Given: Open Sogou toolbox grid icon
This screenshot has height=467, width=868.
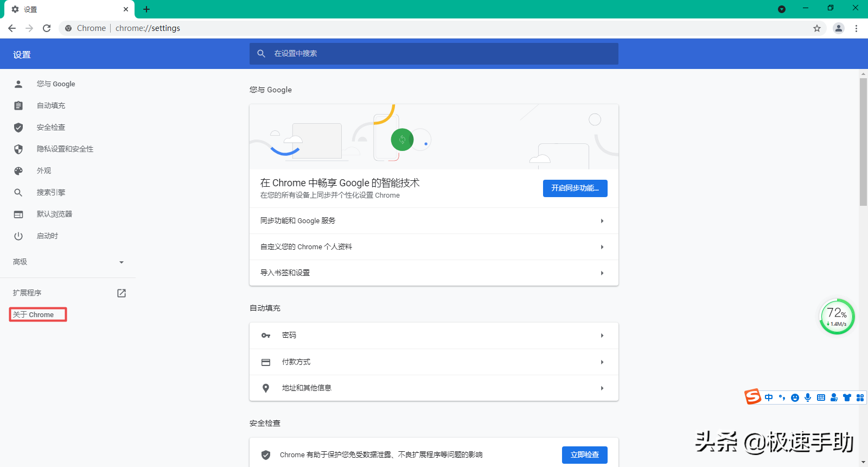Looking at the screenshot, I should point(860,397).
